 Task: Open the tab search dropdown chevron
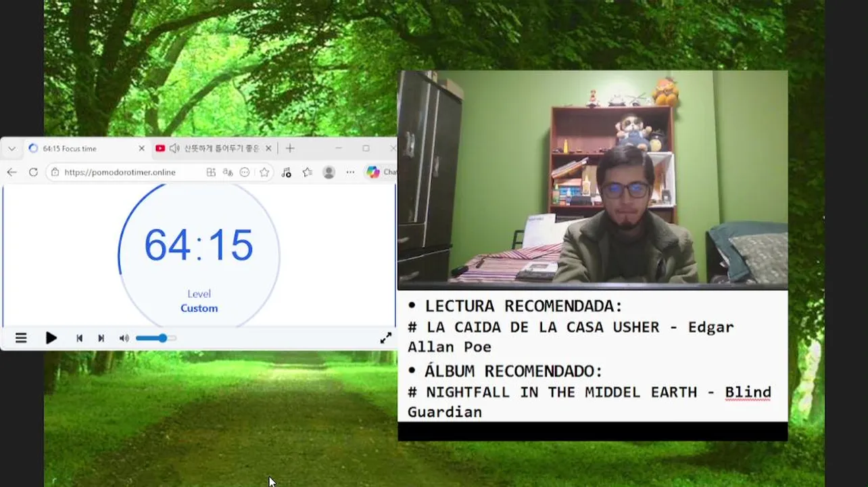(x=11, y=149)
